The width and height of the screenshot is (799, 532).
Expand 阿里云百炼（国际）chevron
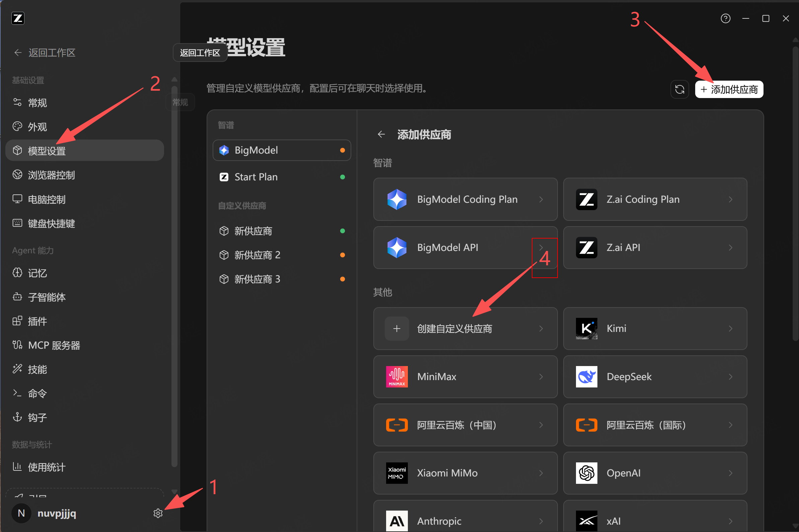(730, 425)
